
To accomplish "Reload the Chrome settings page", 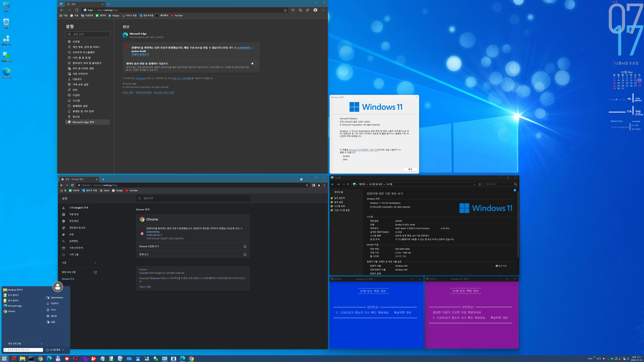I will tap(72, 185).
